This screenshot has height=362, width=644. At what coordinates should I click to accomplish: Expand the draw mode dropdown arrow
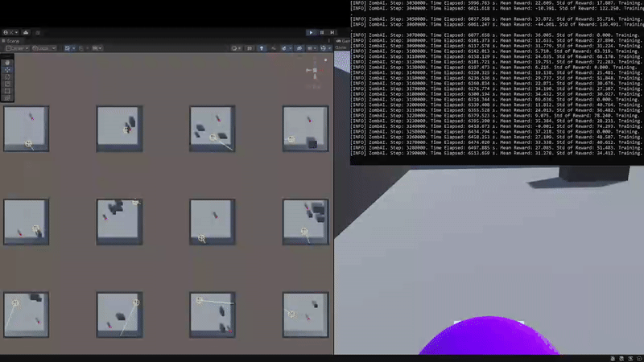click(239, 48)
